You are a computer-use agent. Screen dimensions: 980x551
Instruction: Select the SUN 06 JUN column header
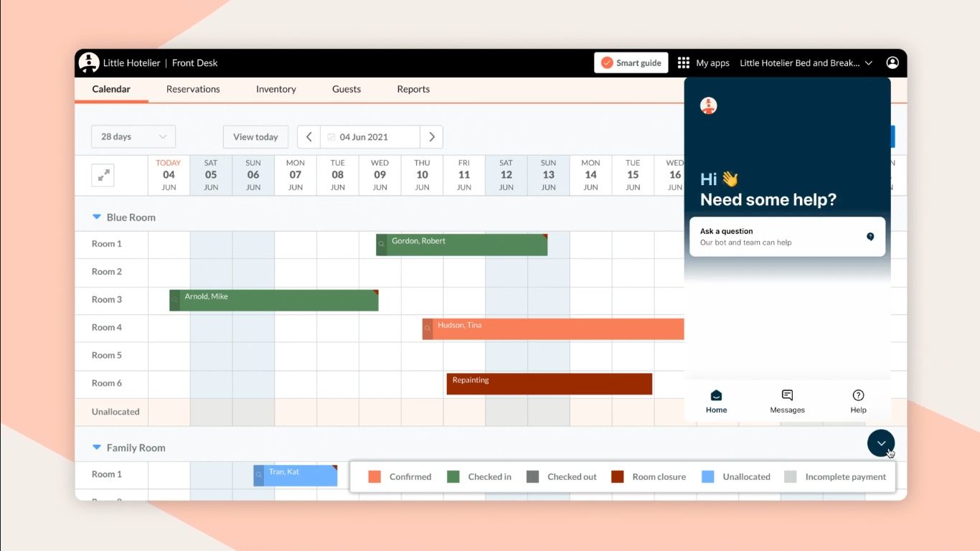pos(253,175)
